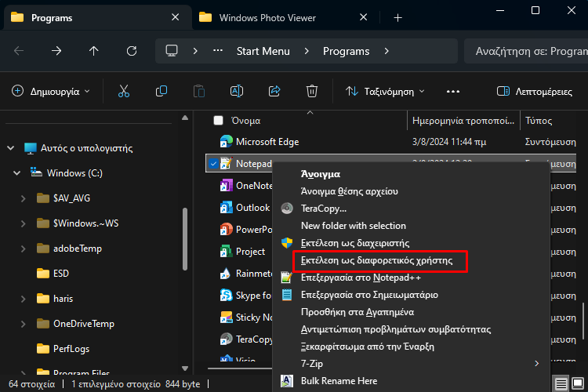Click the Start Menu breadcrumb
Screen dimensions: 588x392
pyautogui.click(x=263, y=51)
